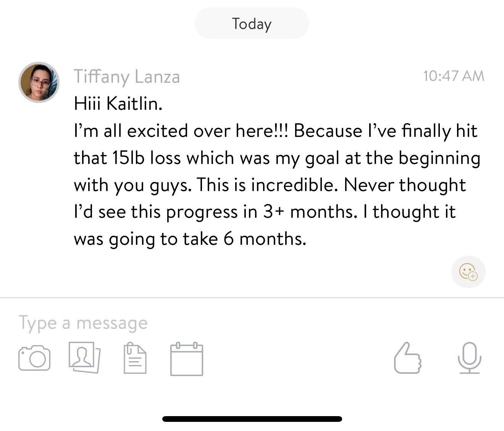Open Tiffany Lanza's profile picture

point(39,82)
